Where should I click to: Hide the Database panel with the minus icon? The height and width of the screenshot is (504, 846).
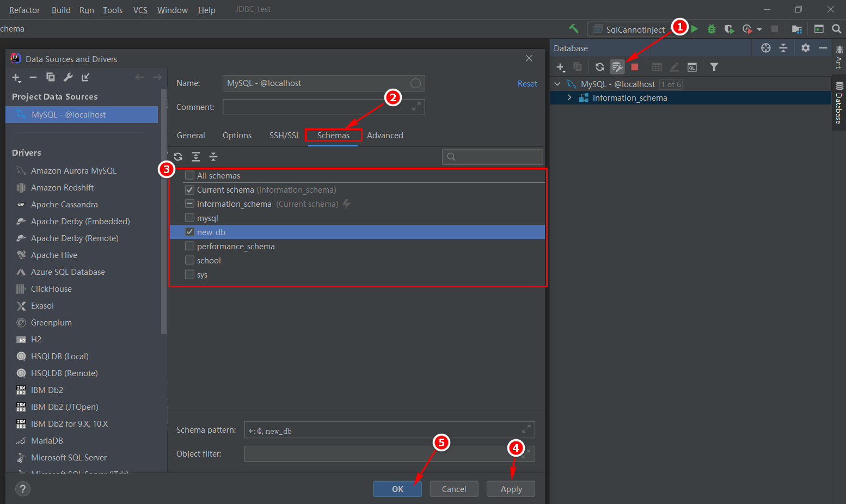tap(823, 48)
